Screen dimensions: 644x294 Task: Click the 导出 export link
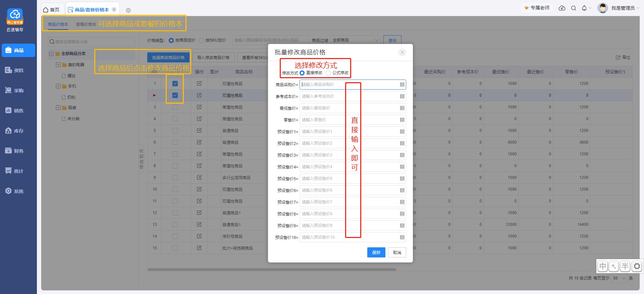point(623,57)
